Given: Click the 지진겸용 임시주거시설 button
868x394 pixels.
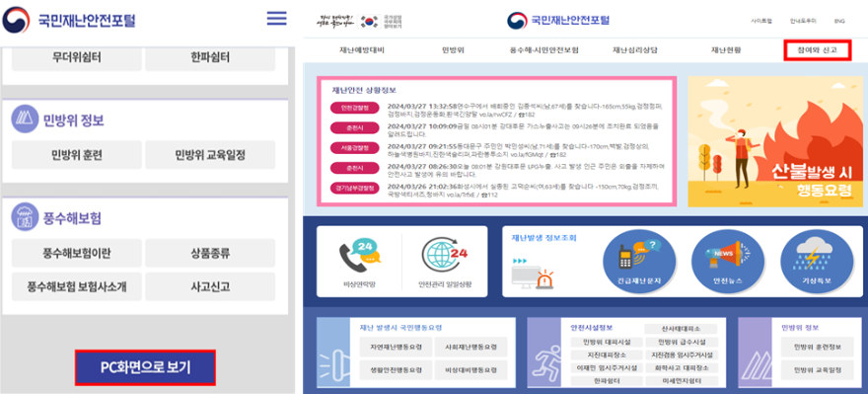Looking at the screenshot, I should 681,355.
